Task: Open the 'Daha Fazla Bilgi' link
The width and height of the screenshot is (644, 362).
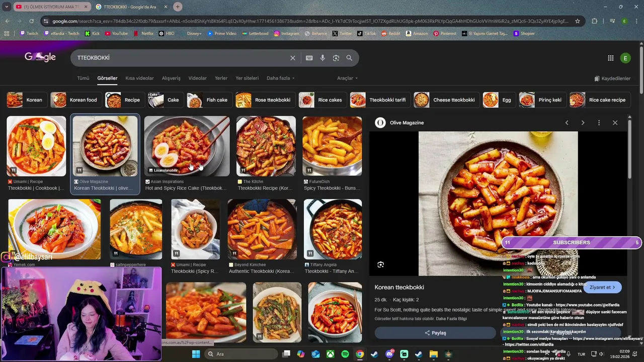Action: coord(451,319)
